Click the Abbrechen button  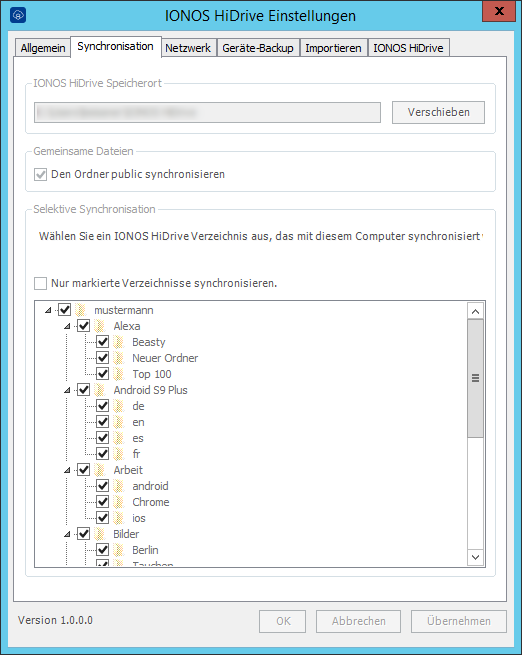click(358, 621)
